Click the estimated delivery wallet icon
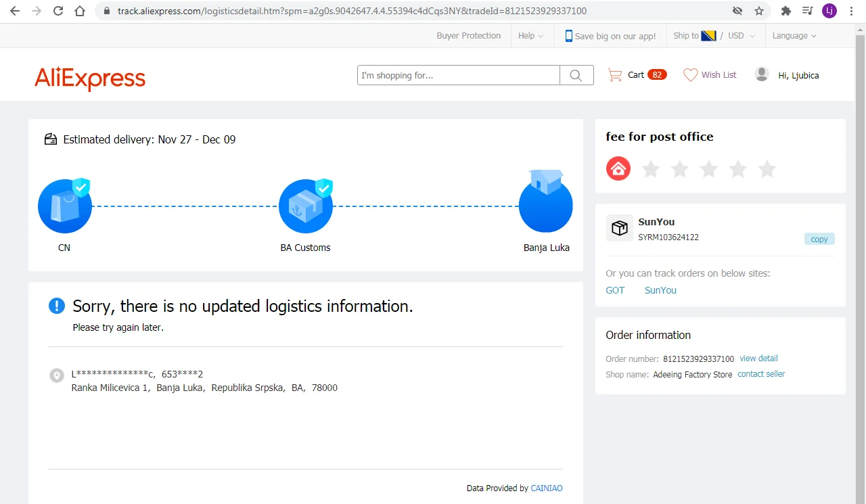Viewport: 866px width, 504px height. click(x=51, y=139)
